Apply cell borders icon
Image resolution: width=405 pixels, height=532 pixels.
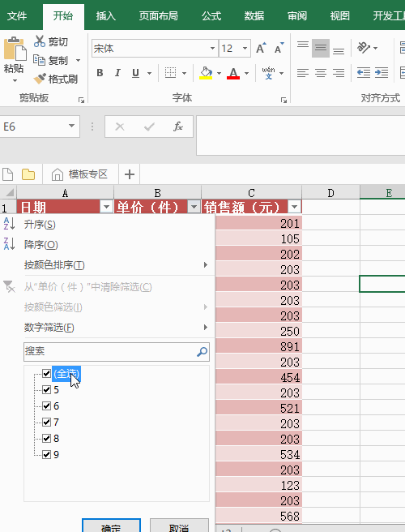coord(170,73)
